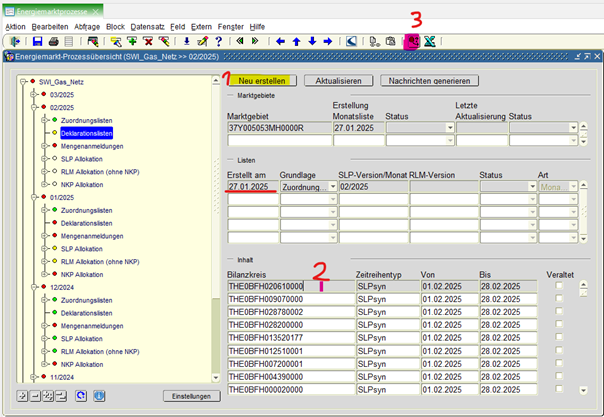Click the blue up arrow toolbar icon
The width and height of the screenshot is (604, 417).
[297, 42]
